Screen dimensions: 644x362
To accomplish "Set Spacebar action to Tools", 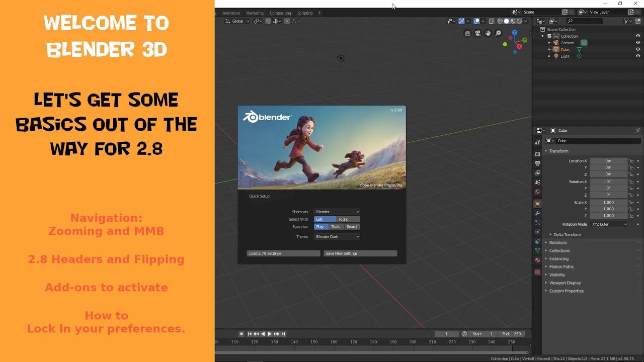I will tap(336, 227).
